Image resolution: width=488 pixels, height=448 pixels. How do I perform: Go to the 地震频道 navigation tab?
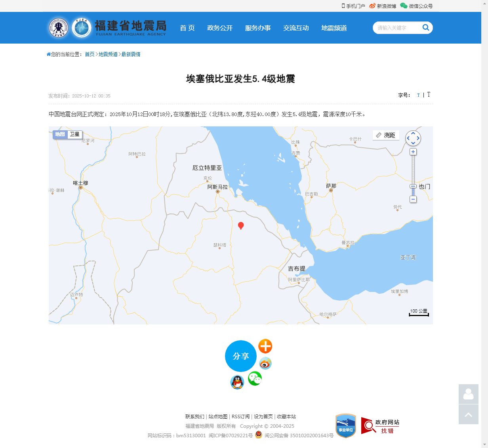(x=334, y=28)
